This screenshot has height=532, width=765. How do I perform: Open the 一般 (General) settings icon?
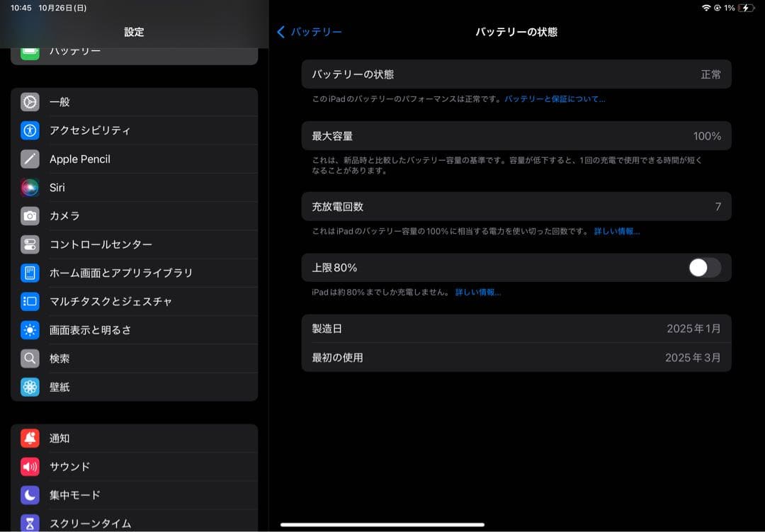point(30,102)
